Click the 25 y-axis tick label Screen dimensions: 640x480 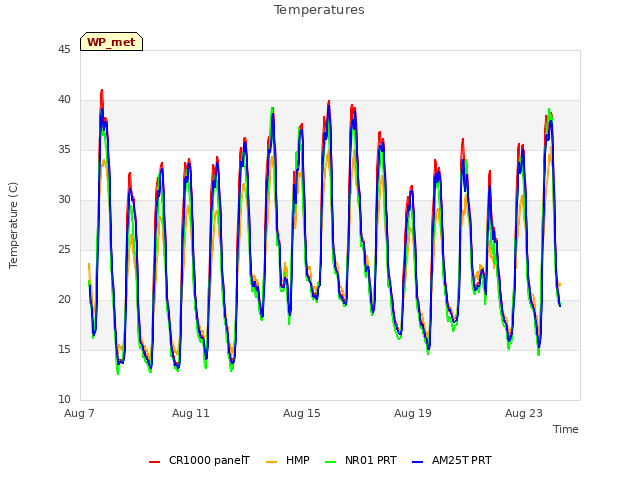click(64, 249)
